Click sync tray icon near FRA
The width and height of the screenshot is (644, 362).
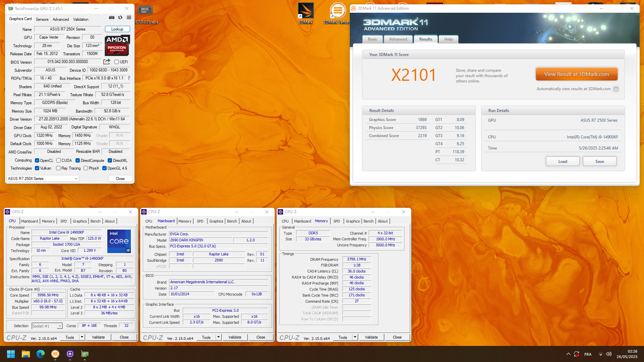[x=577, y=354]
